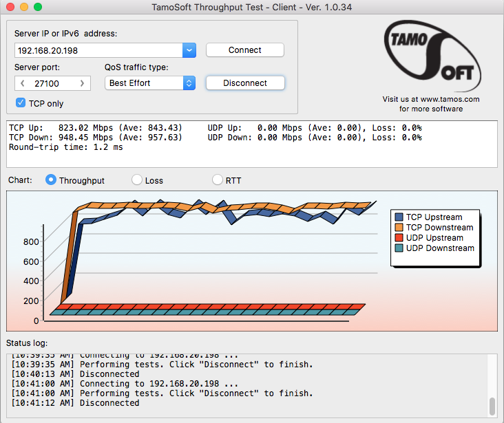Click the UDP Upstream legend swatch

pyautogui.click(x=399, y=238)
